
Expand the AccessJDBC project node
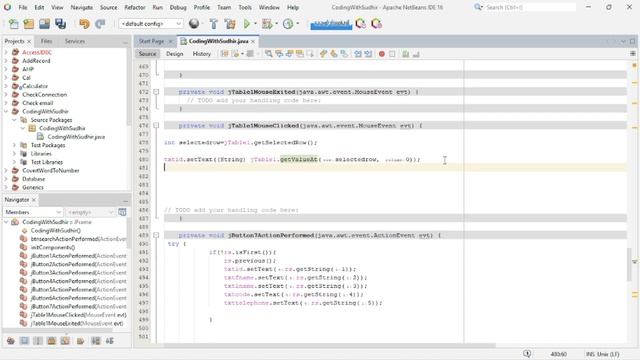(6, 52)
